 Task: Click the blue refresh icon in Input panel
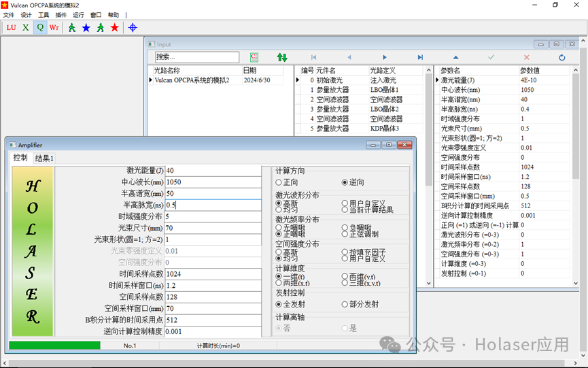click(x=561, y=57)
